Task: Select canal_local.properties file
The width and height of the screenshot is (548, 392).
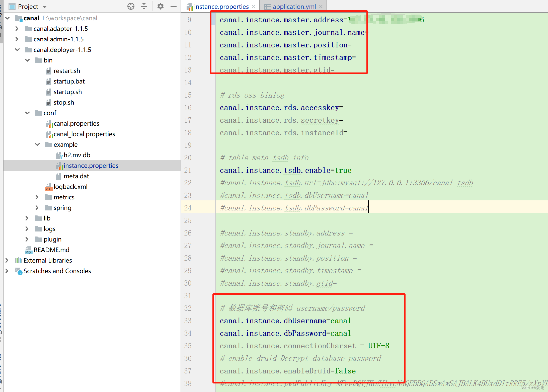Action: (84, 134)
